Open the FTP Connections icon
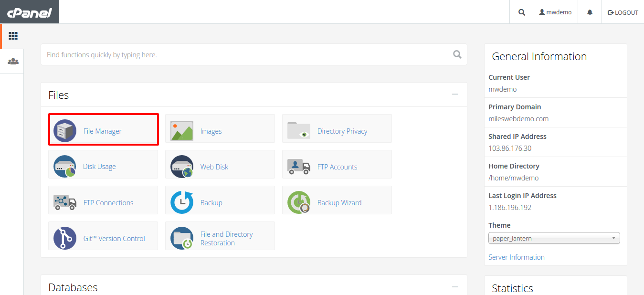The height and width of the screenshot is (295, 644). tap(65, 202)
